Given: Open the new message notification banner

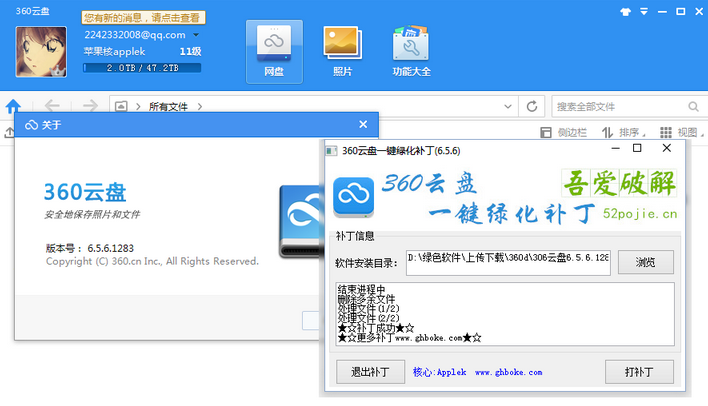Looking at the screenshot, I should pyautogui.click(x=143, y=18).
